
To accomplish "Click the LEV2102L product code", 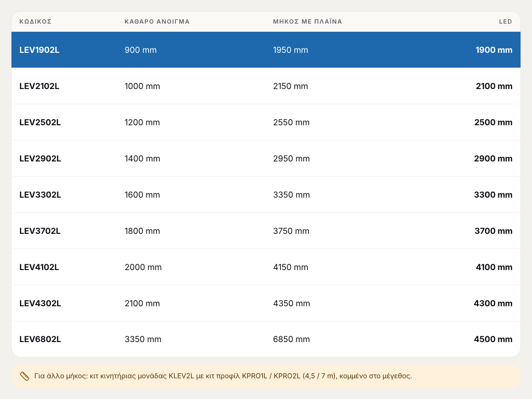I will point(39,86).
